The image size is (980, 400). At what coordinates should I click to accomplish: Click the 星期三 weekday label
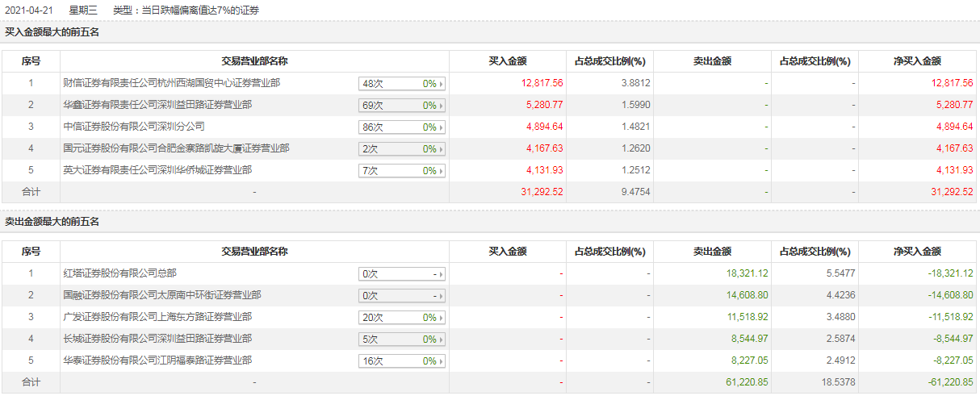click(83, 10)
